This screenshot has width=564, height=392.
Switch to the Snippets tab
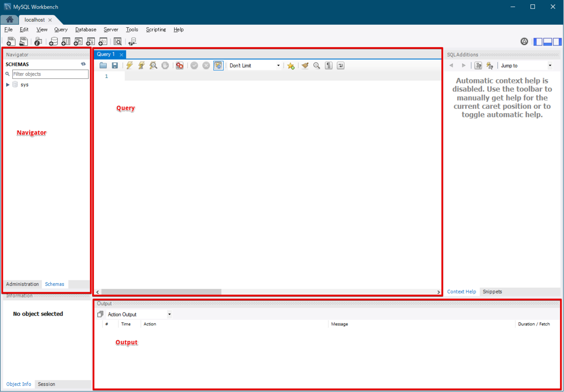pyautogui.click(x=492, y=292)
